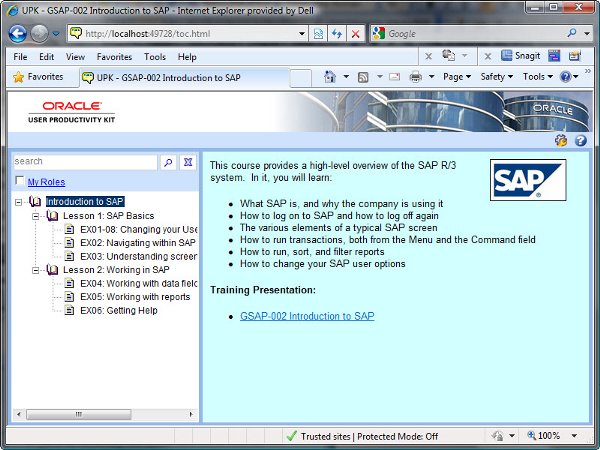Open the Page command menu
This screenshot has width=600, height=450.
coord(457,77)
